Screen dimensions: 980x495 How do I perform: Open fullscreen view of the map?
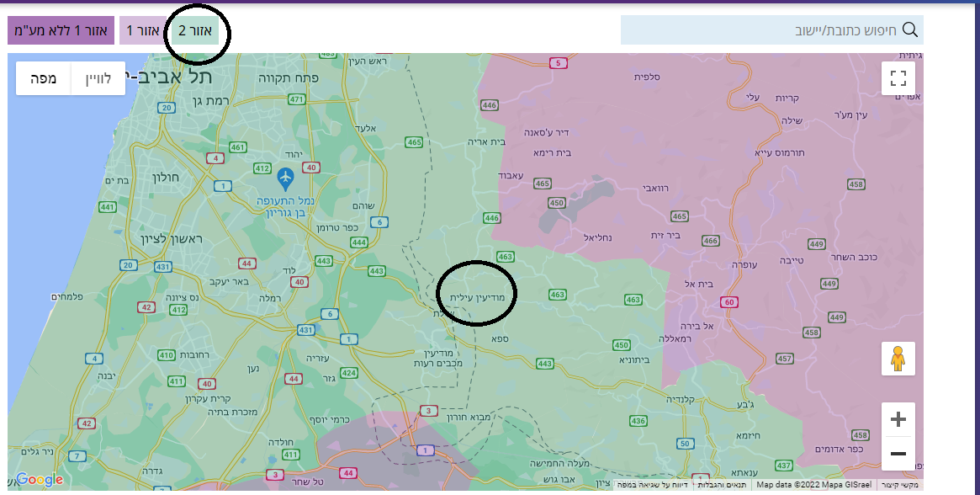(x=898, y=77)
